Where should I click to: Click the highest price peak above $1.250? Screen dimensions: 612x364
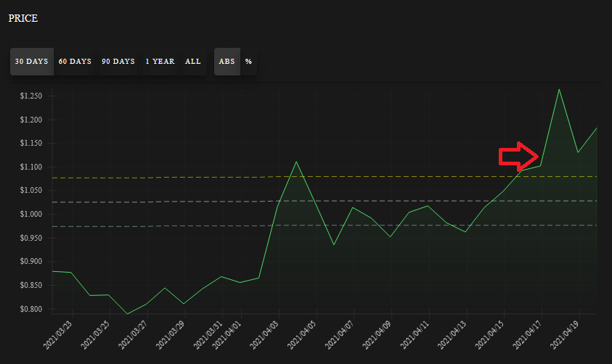[x=559, y=90]
